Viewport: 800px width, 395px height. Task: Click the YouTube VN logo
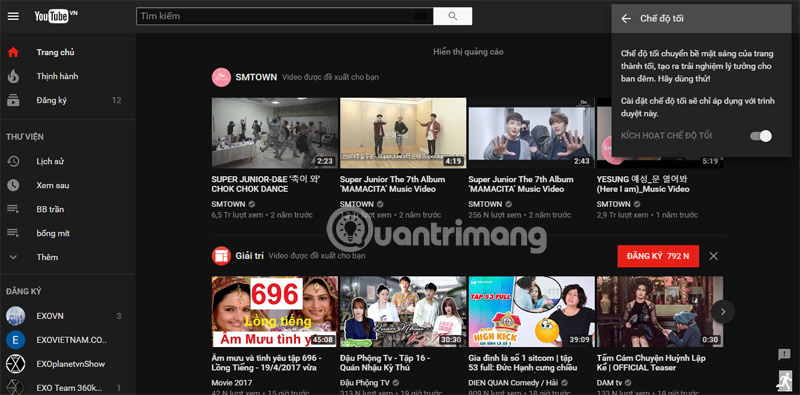click(x=55, y=16)
